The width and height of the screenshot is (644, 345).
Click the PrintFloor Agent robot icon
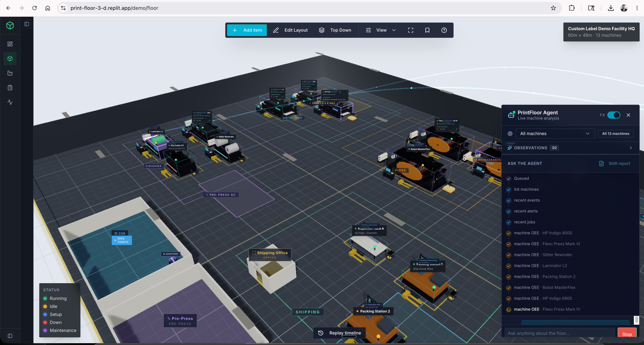(511, 115)
